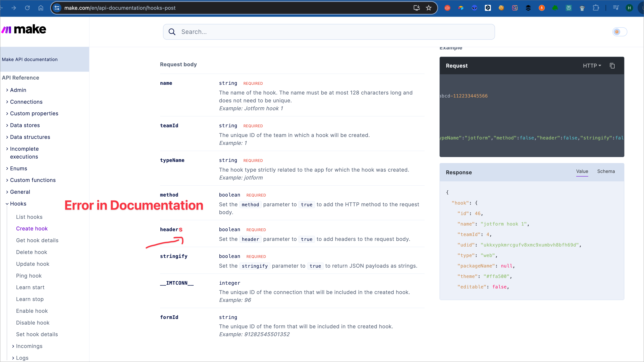Expand the Hooks section in sidebar
Image resolution: width=644 pixels, height=362 pixels.
pos(18,203)
